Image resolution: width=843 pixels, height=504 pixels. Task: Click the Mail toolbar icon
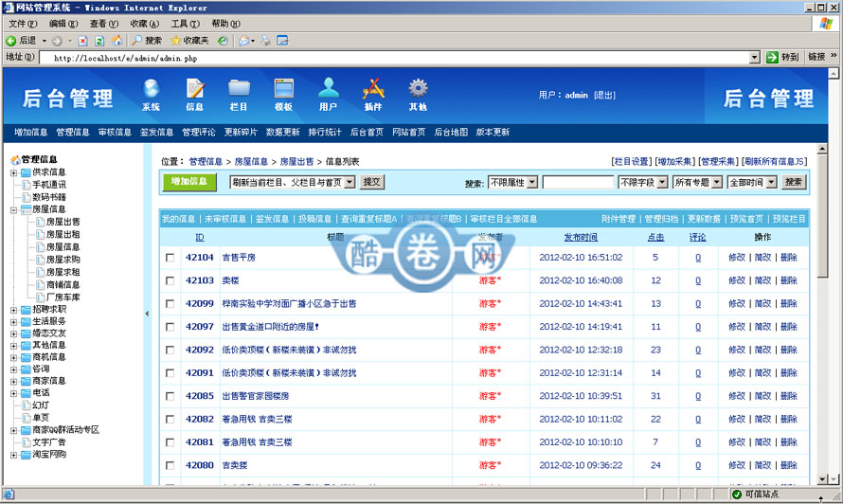coord(244,41)
